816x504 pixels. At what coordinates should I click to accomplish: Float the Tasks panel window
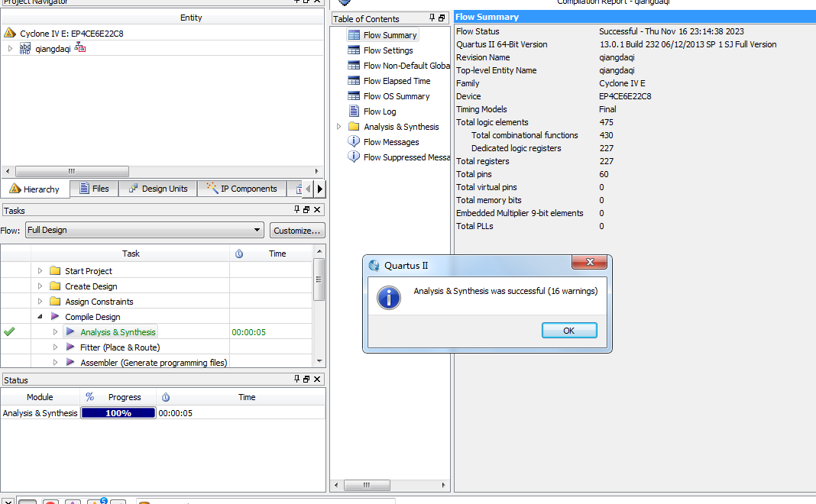coord(306,209)
